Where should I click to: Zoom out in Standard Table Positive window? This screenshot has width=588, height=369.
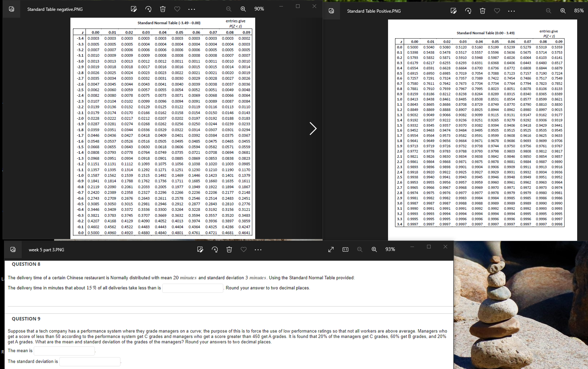(549, 11)
